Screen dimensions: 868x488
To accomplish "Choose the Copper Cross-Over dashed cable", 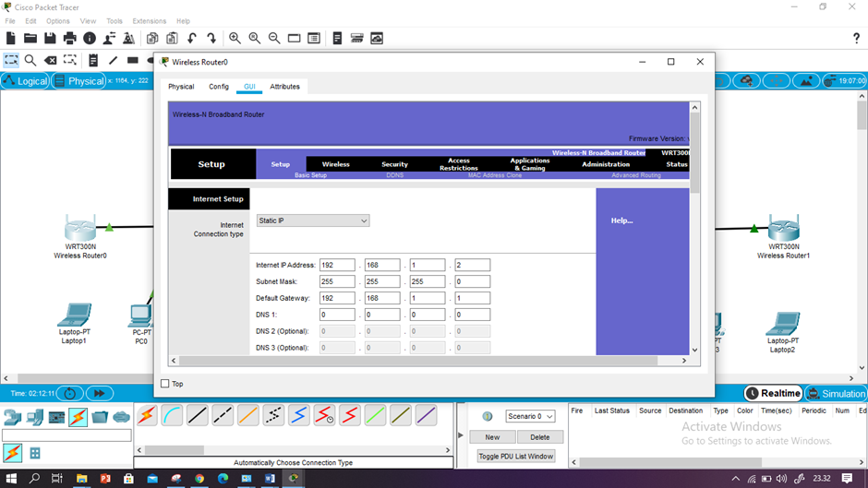I will coord(223,415).
